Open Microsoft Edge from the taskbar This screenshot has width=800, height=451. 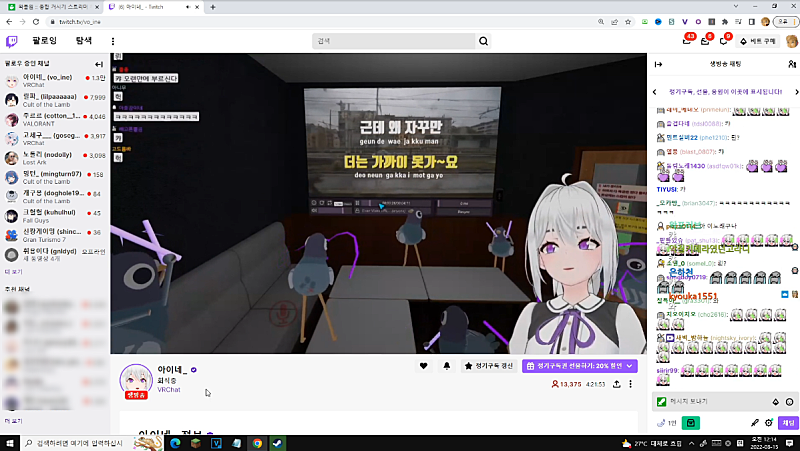tap(175, 443)
